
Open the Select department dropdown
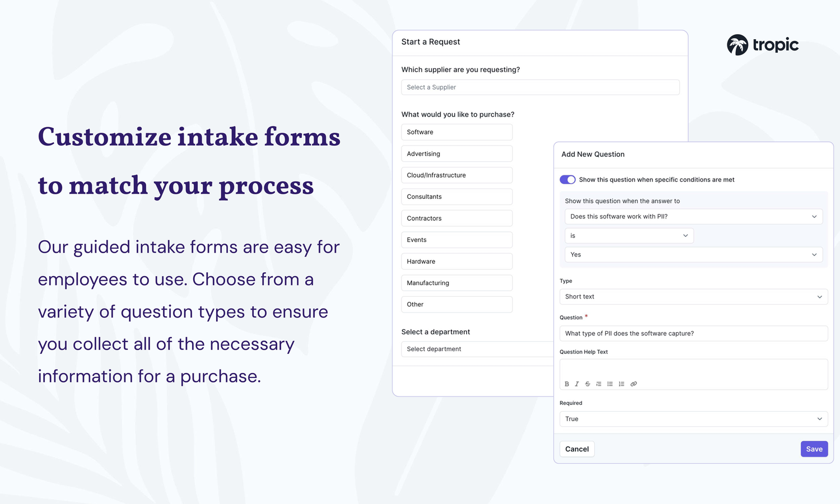click(476, 349)
